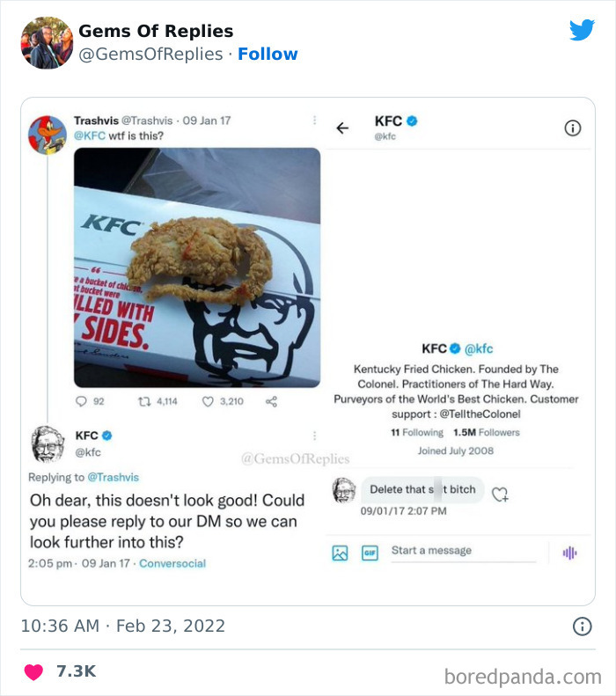Screen dimensions: 616x696
Task: Attach an image to the message
Action: point(340,553)
